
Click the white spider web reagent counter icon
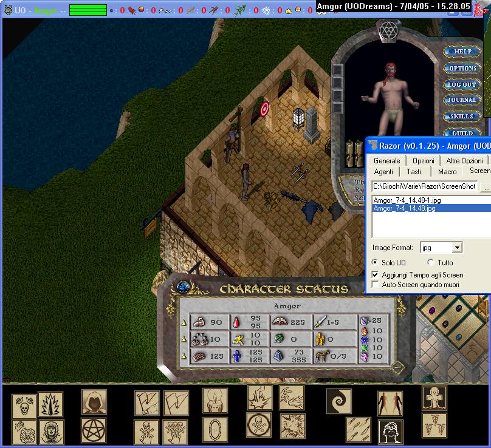point(266,11)
